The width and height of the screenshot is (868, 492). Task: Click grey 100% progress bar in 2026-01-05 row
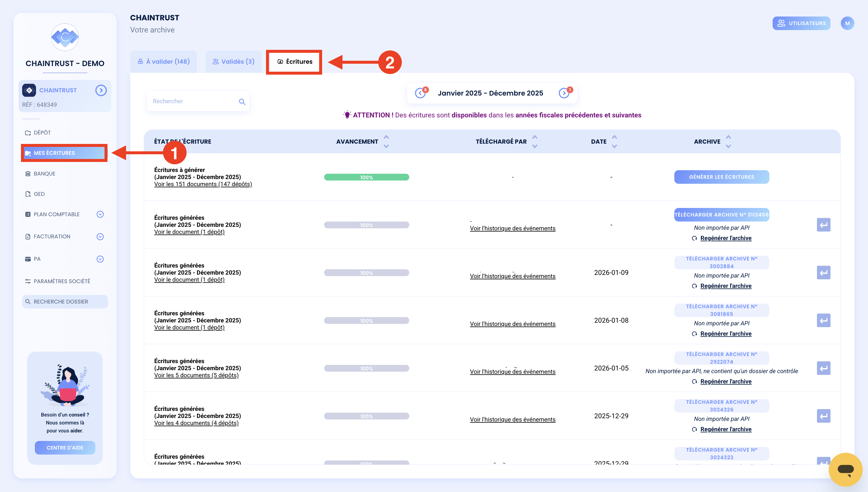(367, 368)
